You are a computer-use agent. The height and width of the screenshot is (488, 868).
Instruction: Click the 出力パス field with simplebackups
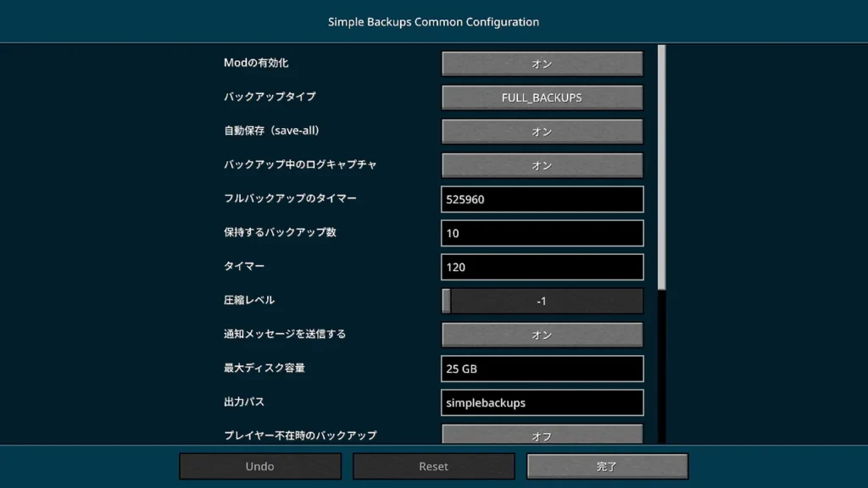(x=542, y=402)
